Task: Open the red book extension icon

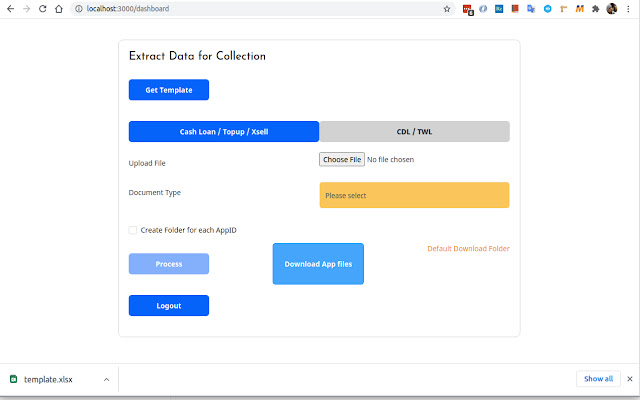Action: (x=515, y=9)
